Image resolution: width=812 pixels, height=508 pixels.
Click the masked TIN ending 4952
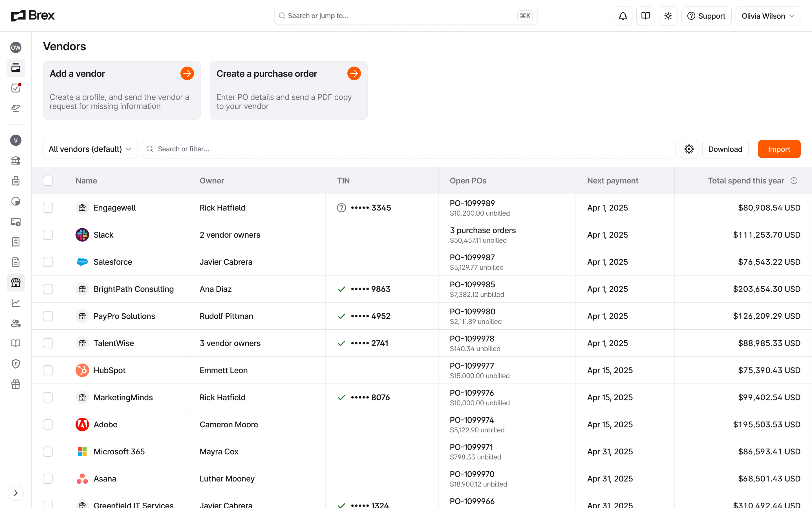pyautogui.click(x=370, y=316)
